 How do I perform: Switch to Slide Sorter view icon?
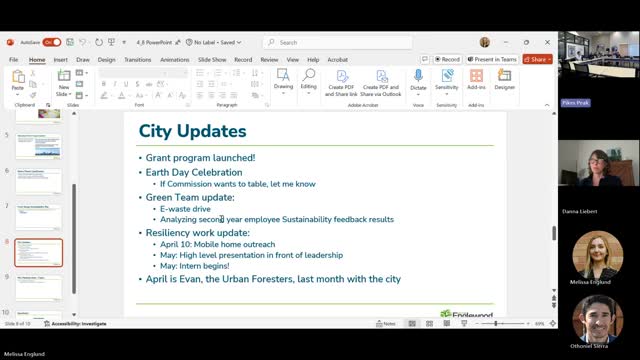click(x=429, y=324)
